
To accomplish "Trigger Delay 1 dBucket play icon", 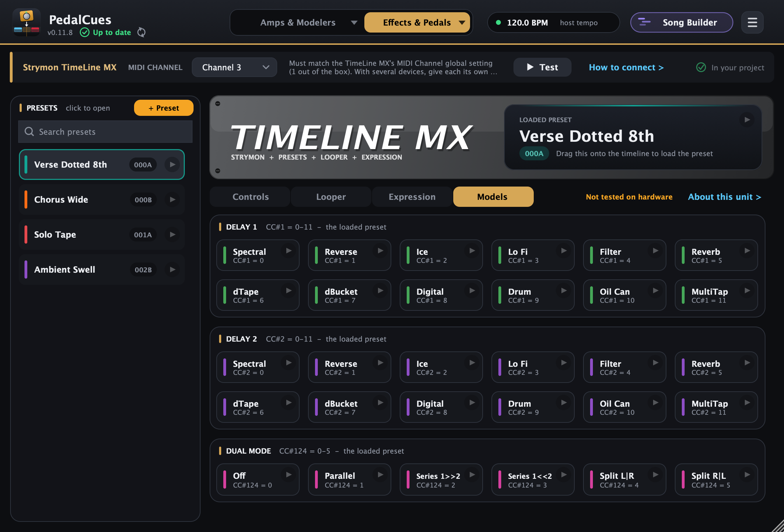I will tap(380, 290).
